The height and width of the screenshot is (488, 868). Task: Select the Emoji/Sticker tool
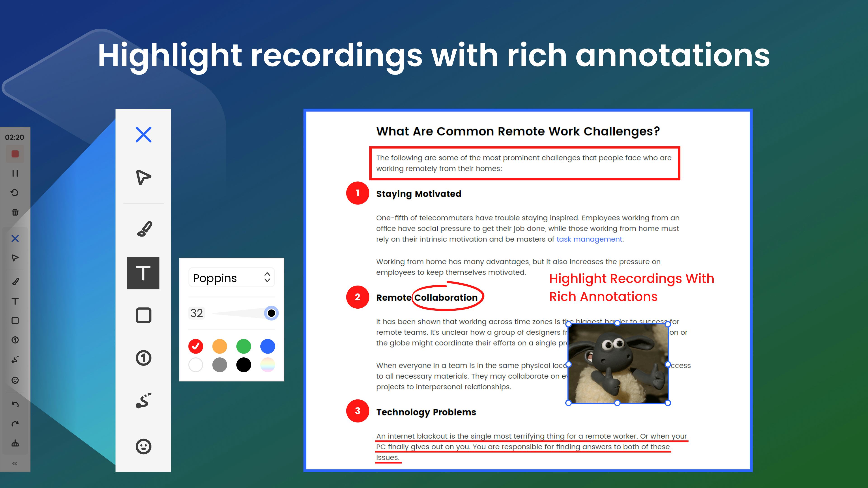click(x=144, y=446)
